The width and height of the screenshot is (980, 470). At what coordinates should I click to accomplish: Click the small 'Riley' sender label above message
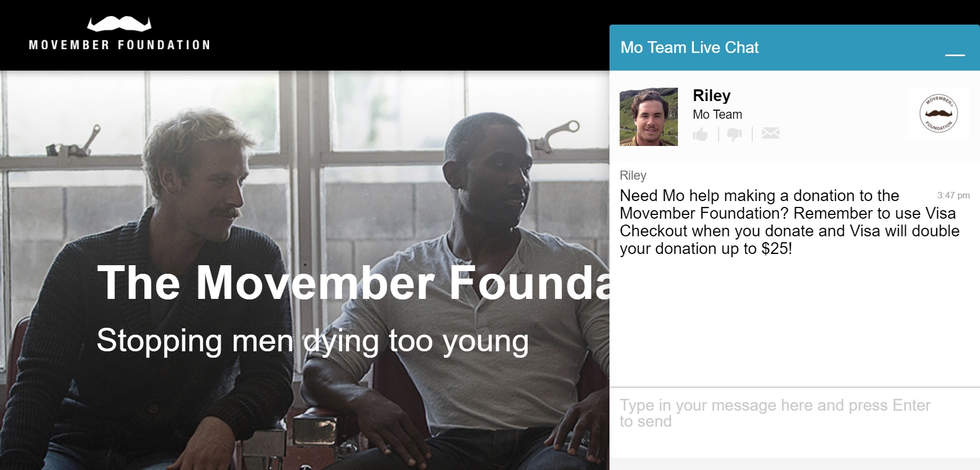[x=633, y=175]
